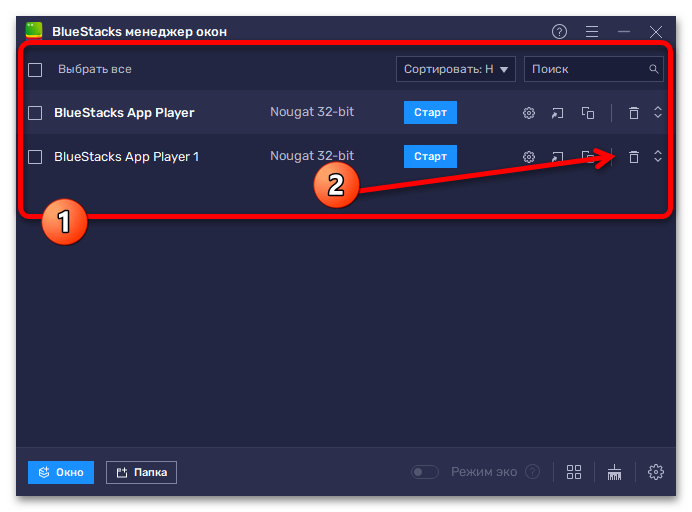The width and height of the screenshot is (692, 512).
Task: Click 'Nougat 32-bit' in first row
Action: 312,112
